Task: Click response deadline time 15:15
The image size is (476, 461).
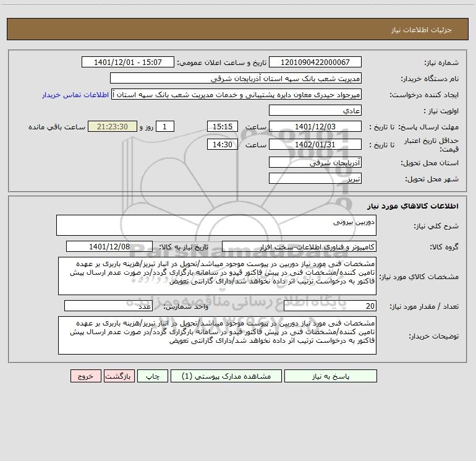Action: (222, 126)
